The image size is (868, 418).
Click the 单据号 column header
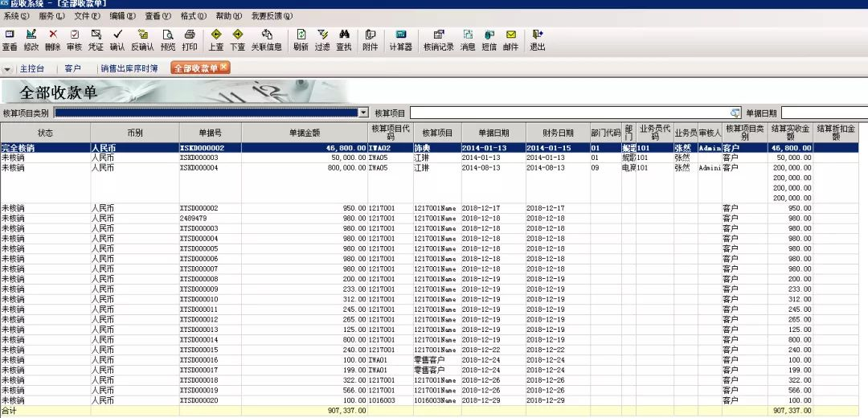211,133
